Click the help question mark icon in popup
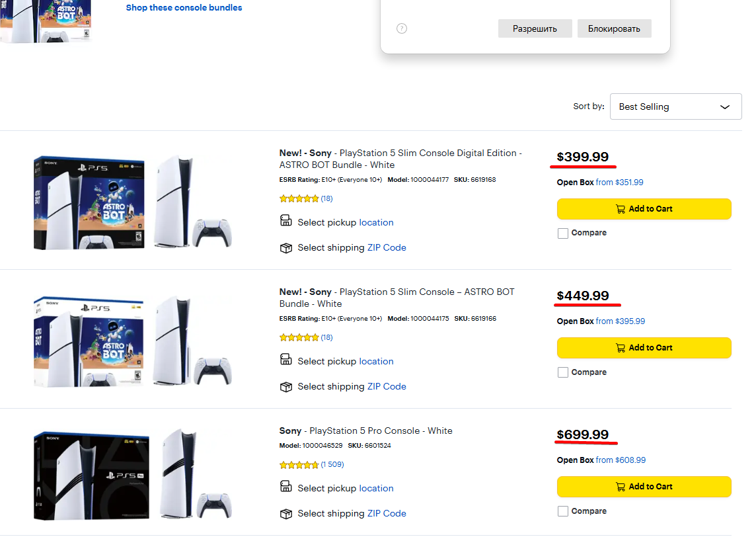756x537 pixels. pos(402,28)
